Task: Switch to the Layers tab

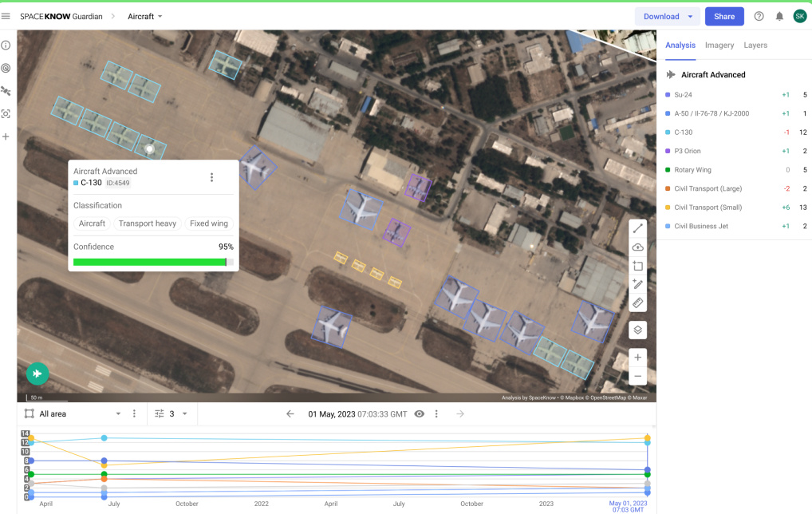Action: tap(755, 45)
